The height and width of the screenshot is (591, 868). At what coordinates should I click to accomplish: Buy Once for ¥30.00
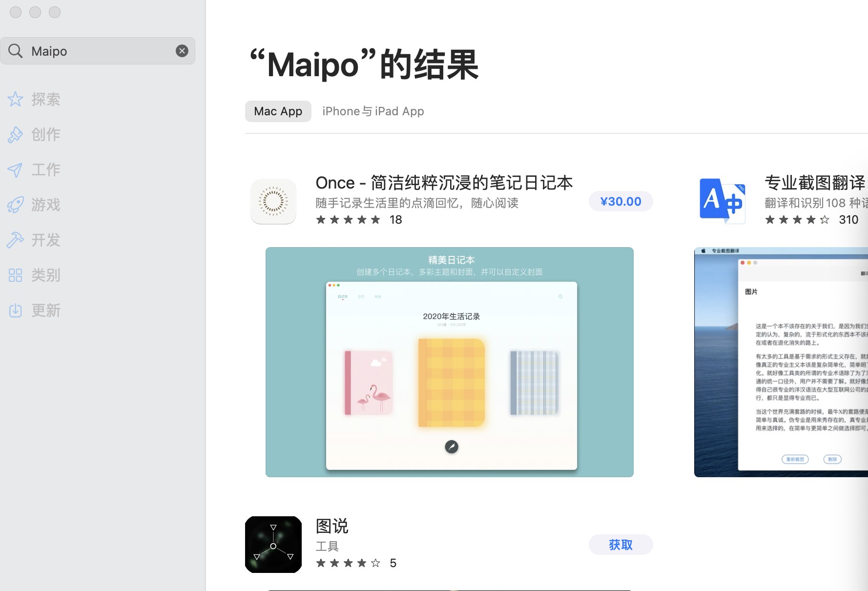tap(620, 201)
